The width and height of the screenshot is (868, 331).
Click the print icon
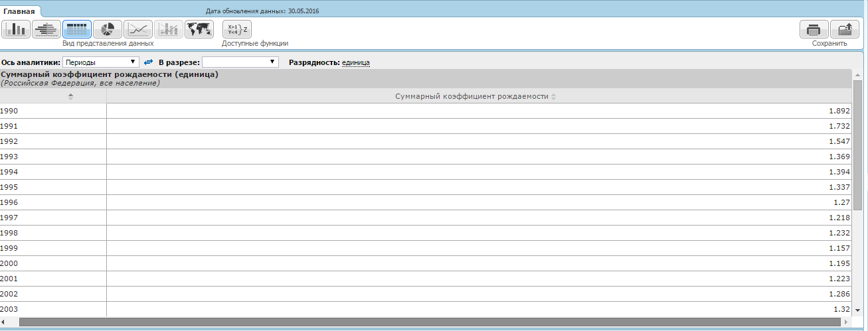pyautogui.click(x=814, y=29)
